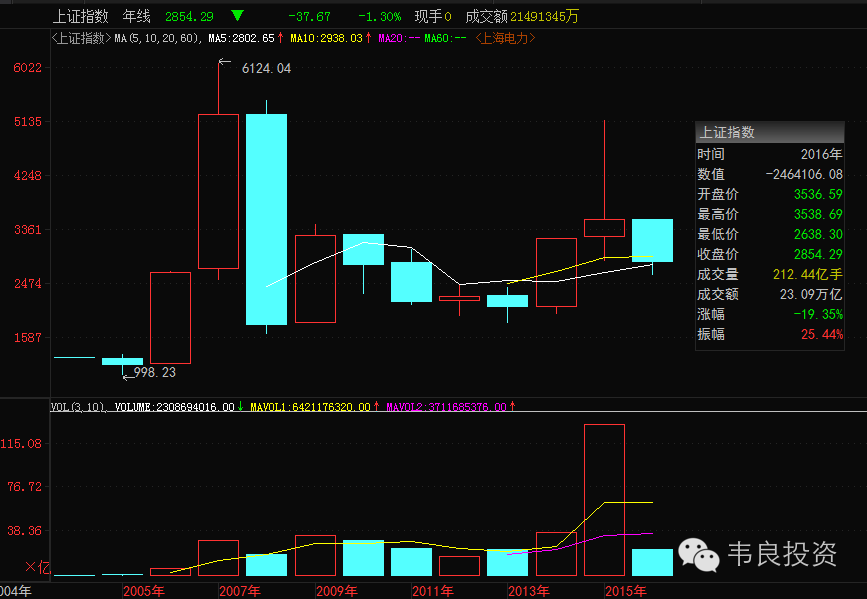The width and height of the screenshot is (867, 599).
Task: Select the 2005 small cyan candlestick
Action: 122,361
